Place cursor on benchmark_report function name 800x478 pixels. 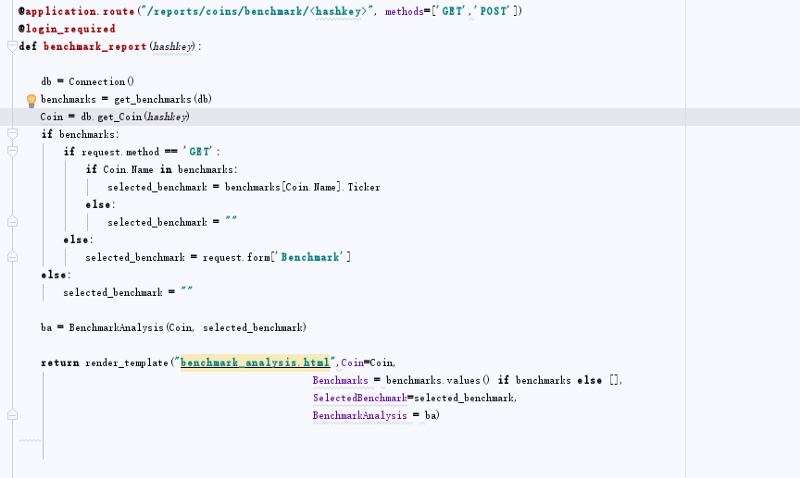coord(95,46)
